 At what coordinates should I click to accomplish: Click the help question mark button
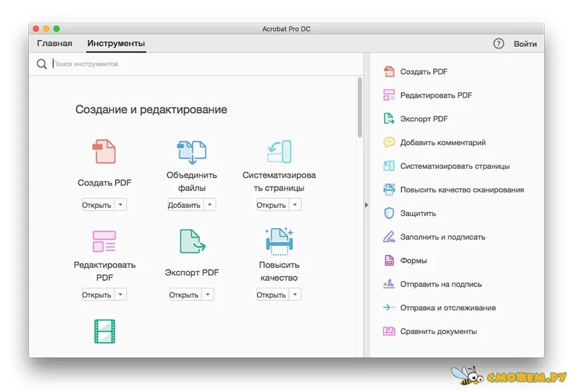(498, 43)
